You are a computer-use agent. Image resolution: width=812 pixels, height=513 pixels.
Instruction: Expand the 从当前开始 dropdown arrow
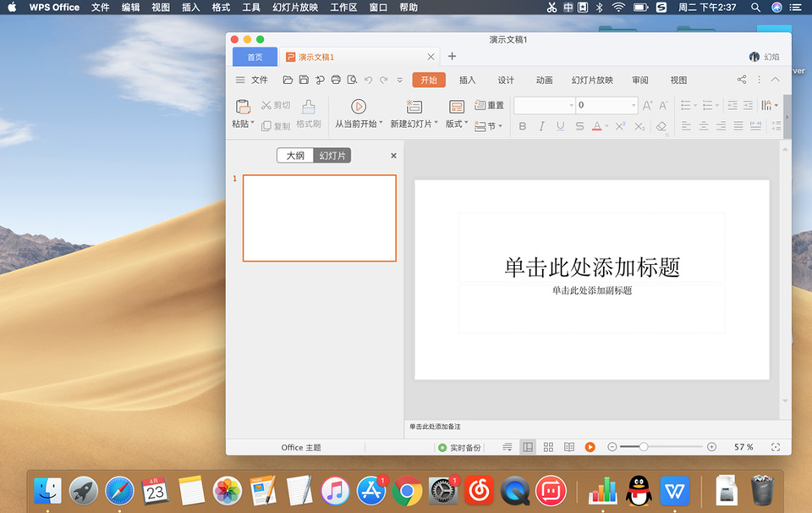click(381, 124)
